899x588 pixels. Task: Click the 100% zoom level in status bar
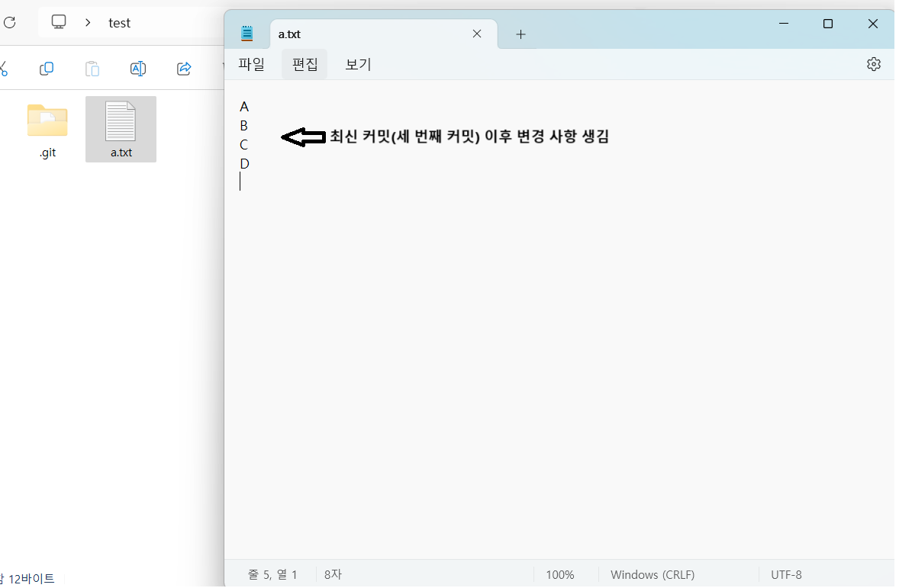(x=560, y=575)
